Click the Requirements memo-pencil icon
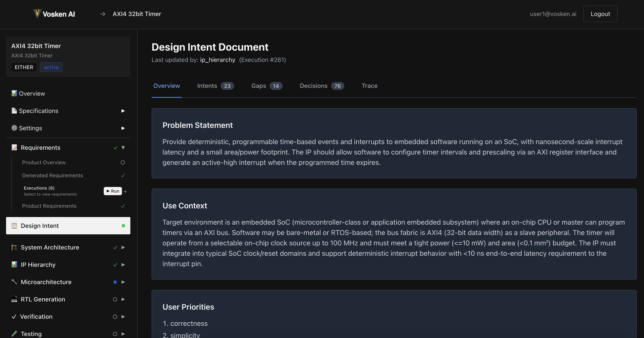 [x=14, y=147]
